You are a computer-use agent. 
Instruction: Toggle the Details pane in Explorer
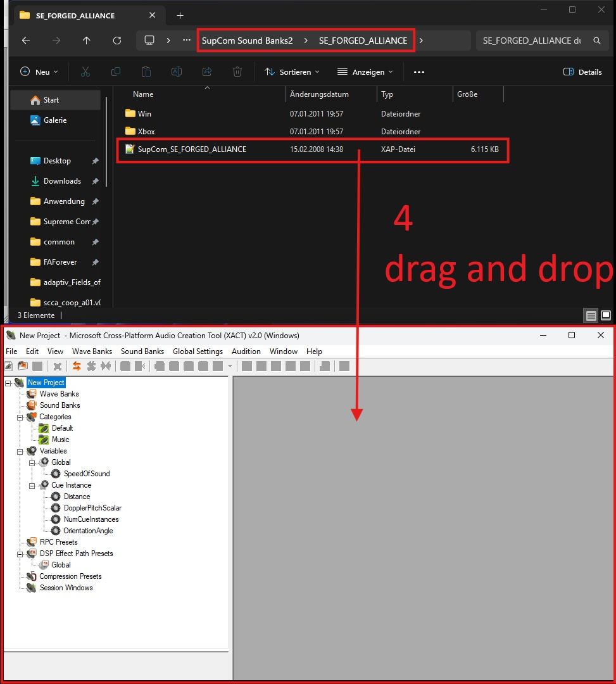click(x=582, y=72)
